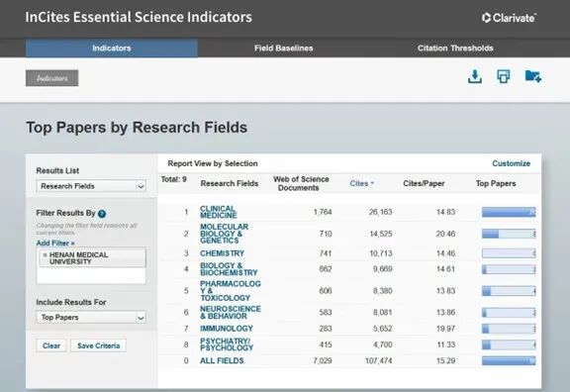570x392 pixels.
Task: Open the Immunology field link
Action: [227, 329]
